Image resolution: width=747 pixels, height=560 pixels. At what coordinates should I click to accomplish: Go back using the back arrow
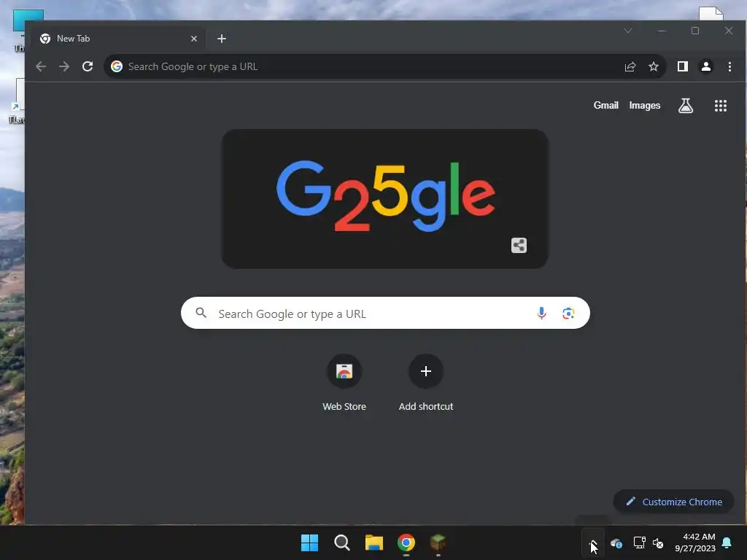[41, 66]
